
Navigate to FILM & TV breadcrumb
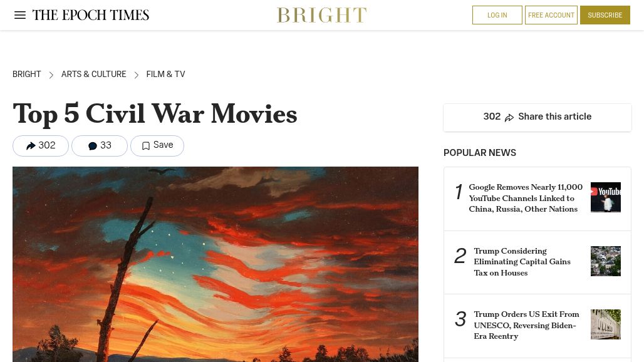coord(165,75)
